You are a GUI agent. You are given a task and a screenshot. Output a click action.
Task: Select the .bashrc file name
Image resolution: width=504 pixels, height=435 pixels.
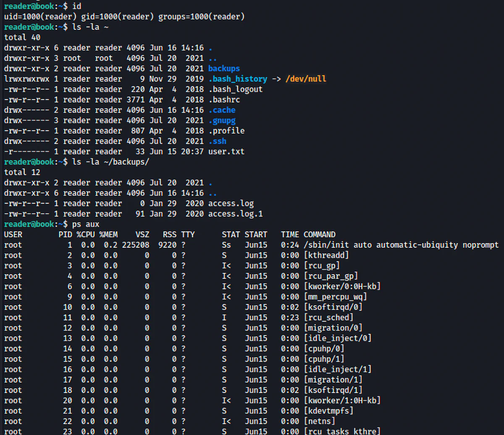(224, 100)
